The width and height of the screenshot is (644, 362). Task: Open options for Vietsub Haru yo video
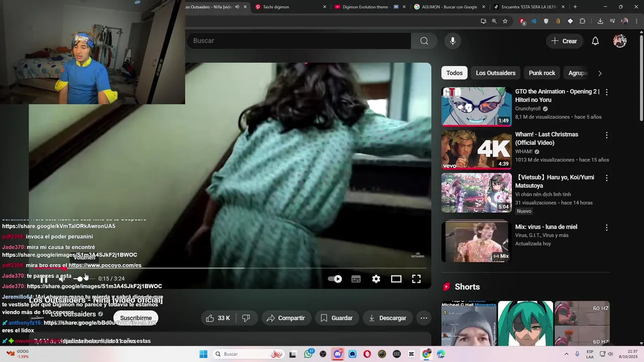pos(607,178)
